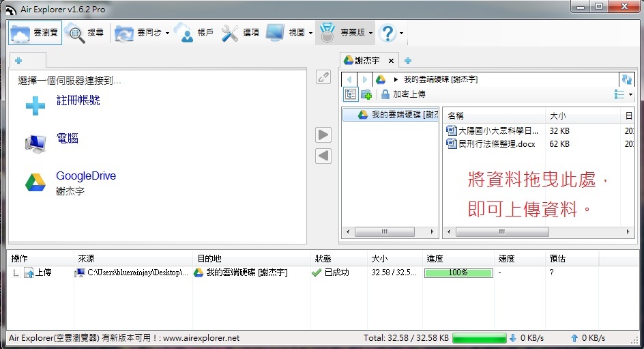Go forward in right pane navigation
Image resolution: width=644 pixels, height=349 pixels.
(365, 79)
